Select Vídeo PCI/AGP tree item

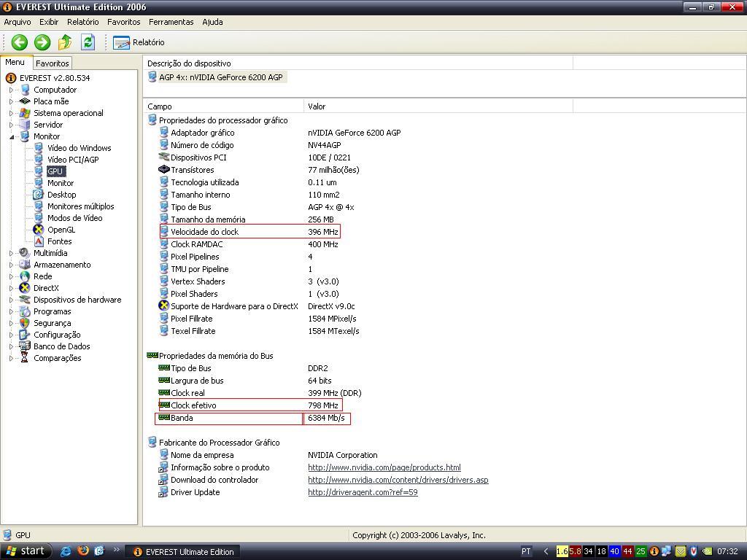coord(73,160)
